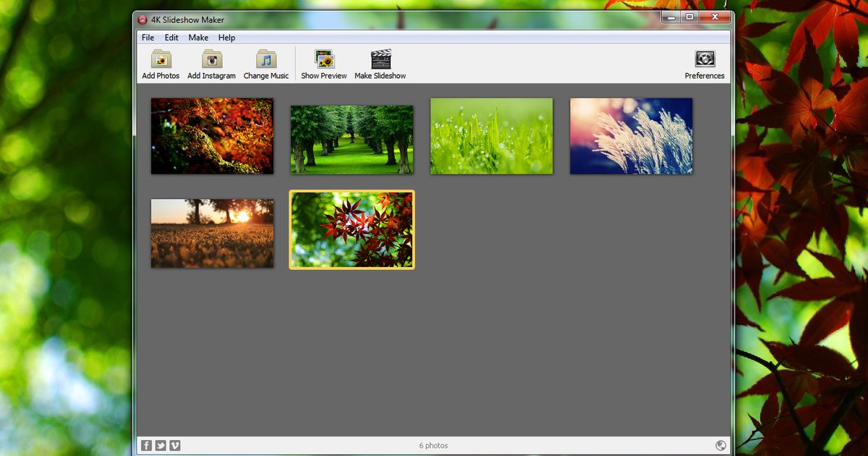This screenshot has width=868, height=456.
Task: Click the Vimeo icon in the status bar
Action: click(x=175, y=446)
